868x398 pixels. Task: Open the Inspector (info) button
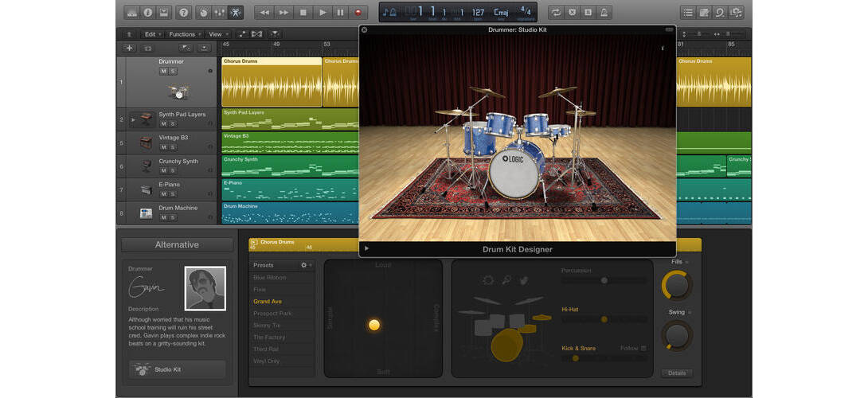coord(148,12)
